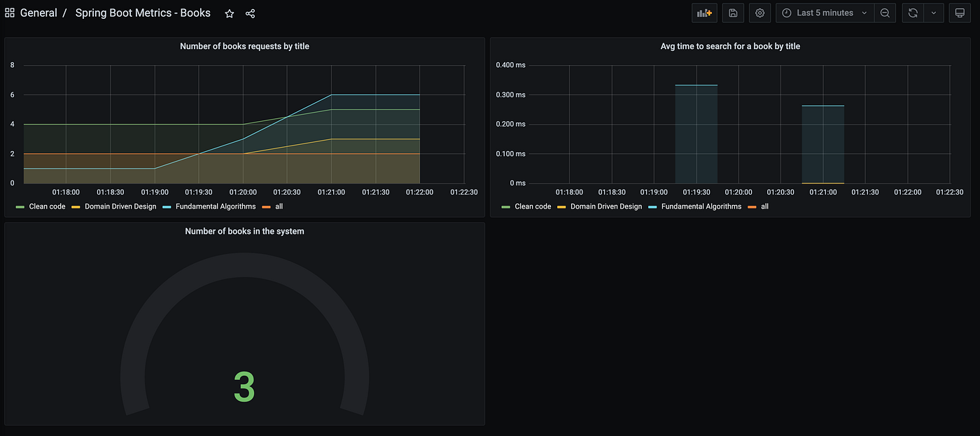Expand the refresh interval dropdown arrow
Screen dimensions: 980x436
click(934, 13)
